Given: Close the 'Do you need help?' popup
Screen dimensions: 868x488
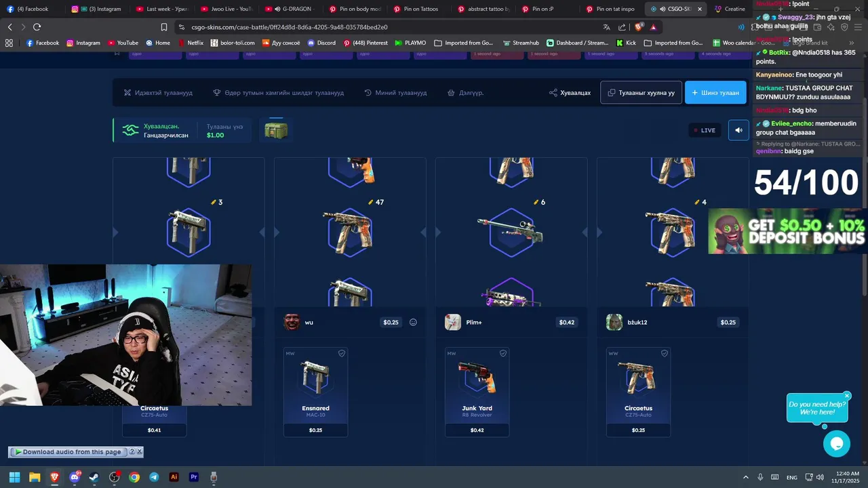Looking at the screenshot, I should (x=847, y=396).
